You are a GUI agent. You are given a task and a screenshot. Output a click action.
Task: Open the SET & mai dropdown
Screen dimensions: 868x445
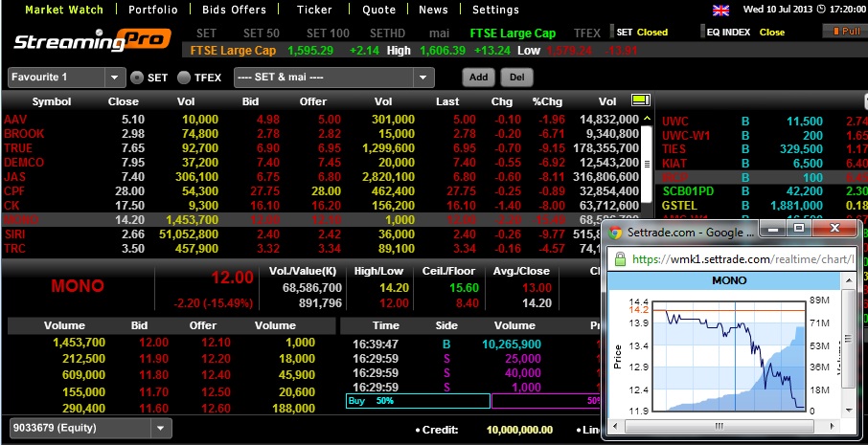pos(334,78)
